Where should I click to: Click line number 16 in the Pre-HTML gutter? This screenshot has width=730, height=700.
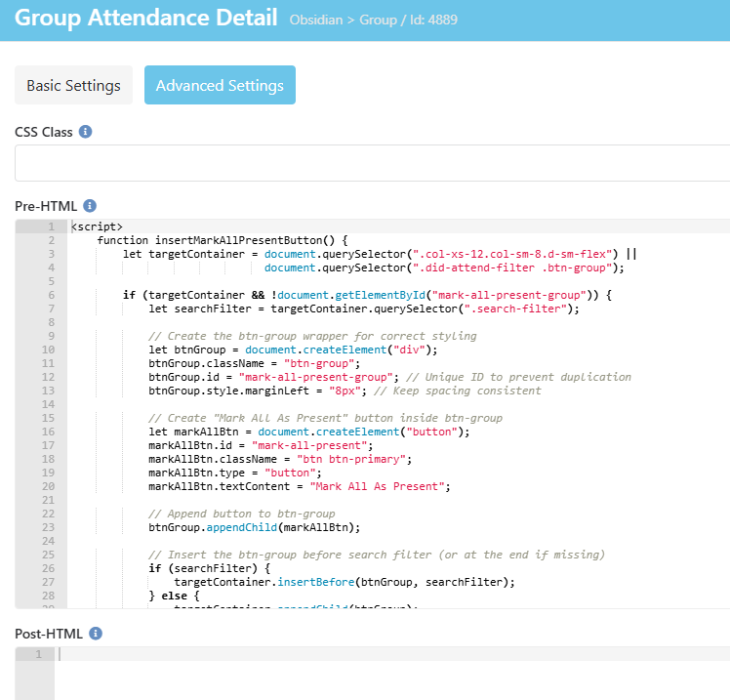[x=49, y=432]
